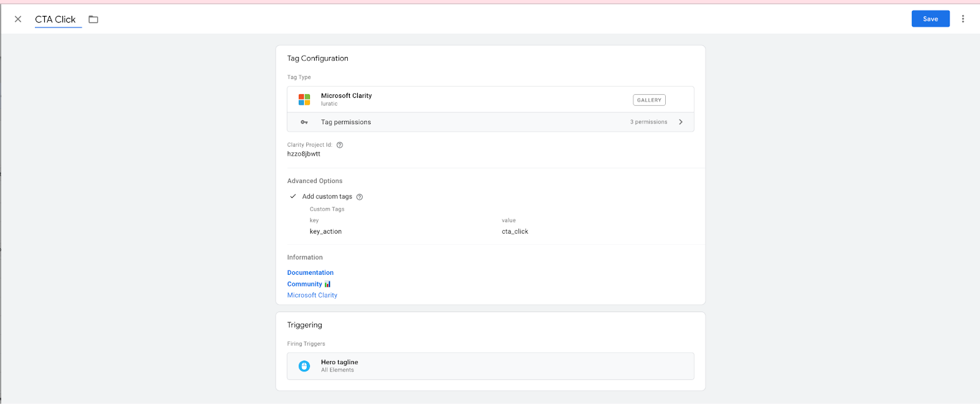Open help icon beside Add custom tags

tap(360, 197)
